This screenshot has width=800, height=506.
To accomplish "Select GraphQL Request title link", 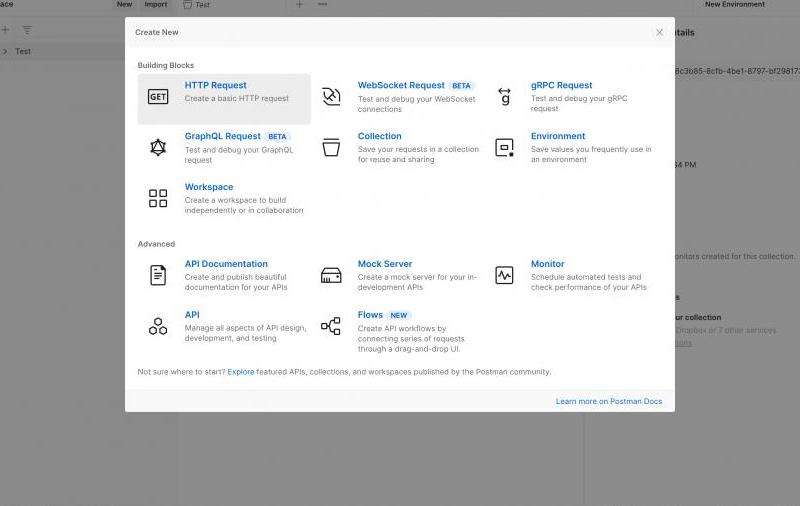I will [222, 136].
